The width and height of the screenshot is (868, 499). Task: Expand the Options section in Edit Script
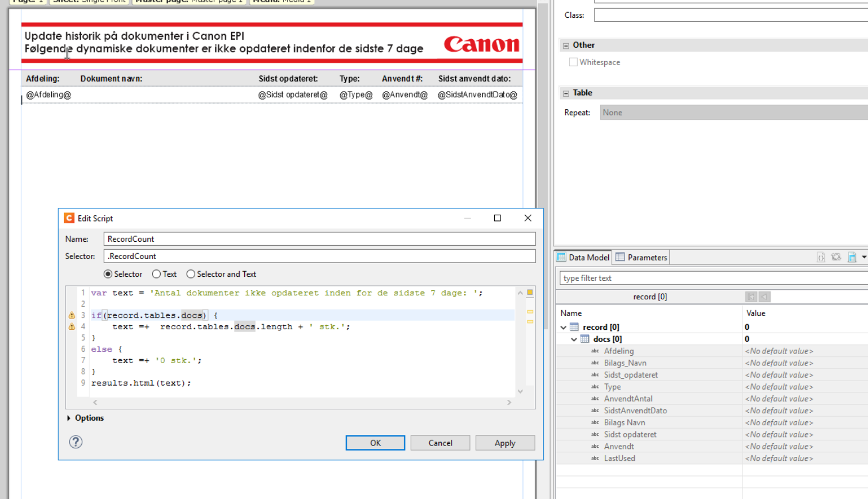pyautogui.click(x=69, y=418)
